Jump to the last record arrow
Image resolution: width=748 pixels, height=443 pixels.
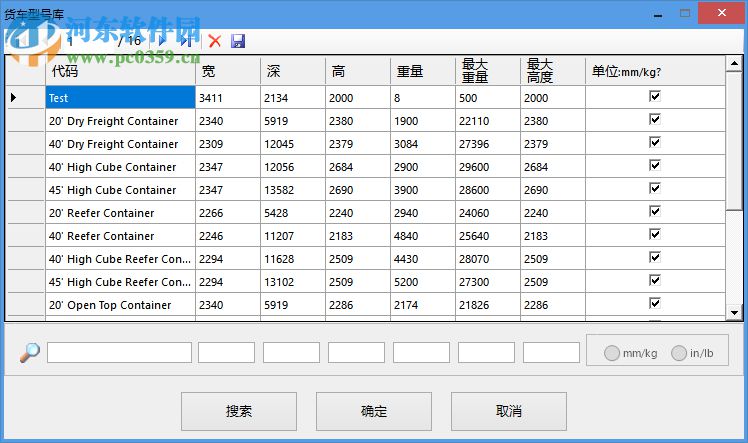tap(186, 41)
